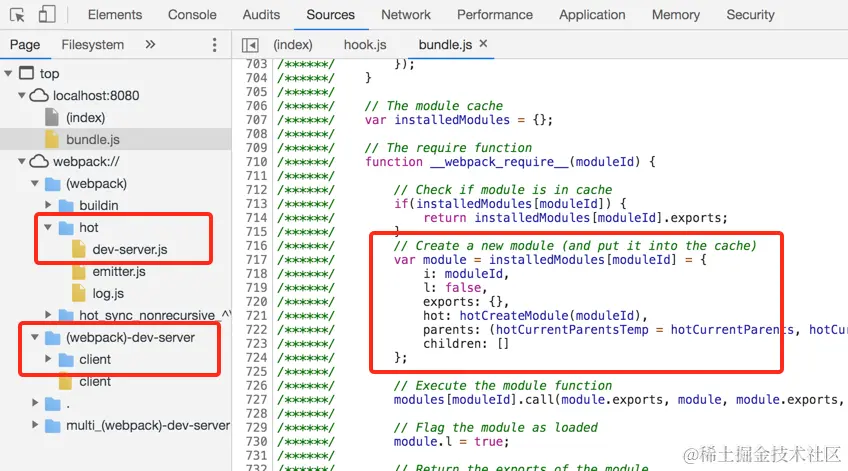Collapse the (webpack) folder

click(35, 183)
